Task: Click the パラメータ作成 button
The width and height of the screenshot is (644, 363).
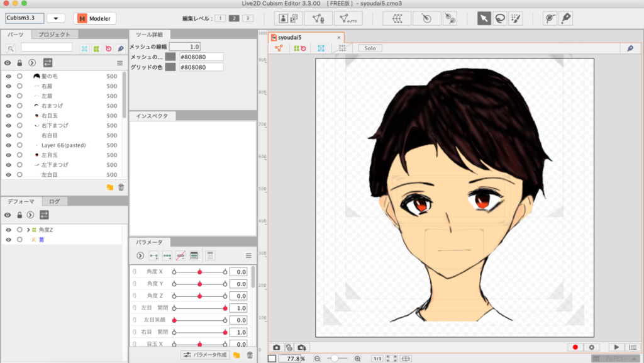Action: (x=204, y=355)
